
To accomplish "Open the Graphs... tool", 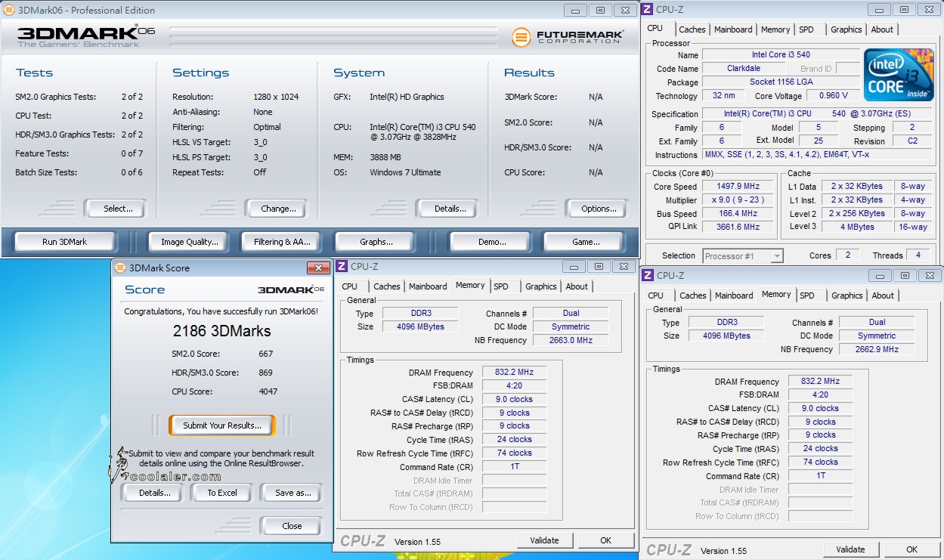I will point(376,242).
